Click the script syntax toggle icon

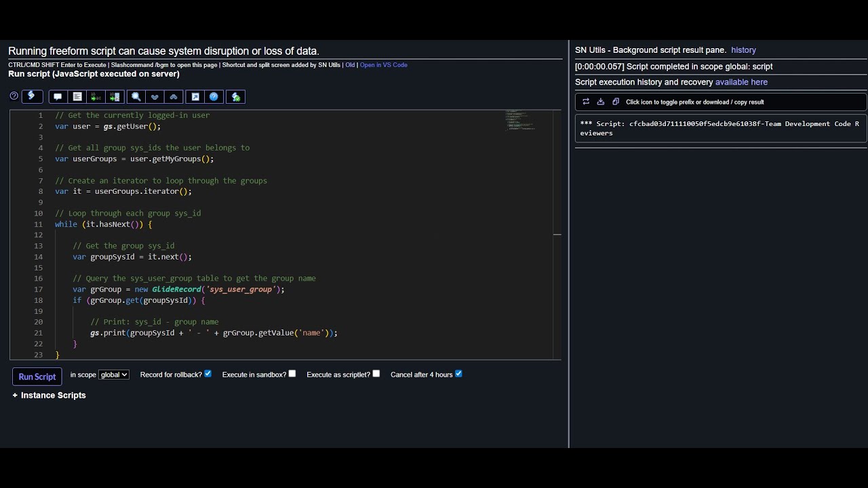[x=32, y=96]
